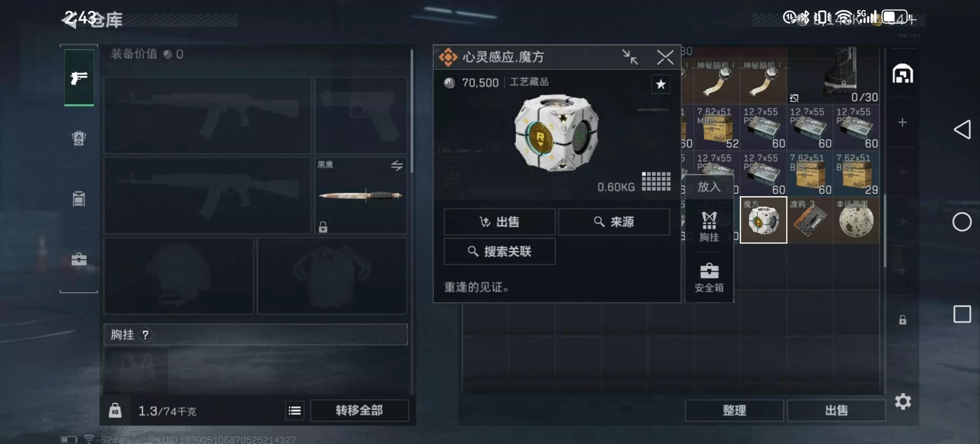Open the safe box sidebar tab
Screen dimensions: 980x444
(x=79, y=259)
